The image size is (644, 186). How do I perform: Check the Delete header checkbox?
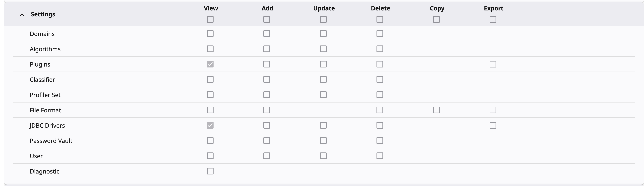(x=380, y=19)
